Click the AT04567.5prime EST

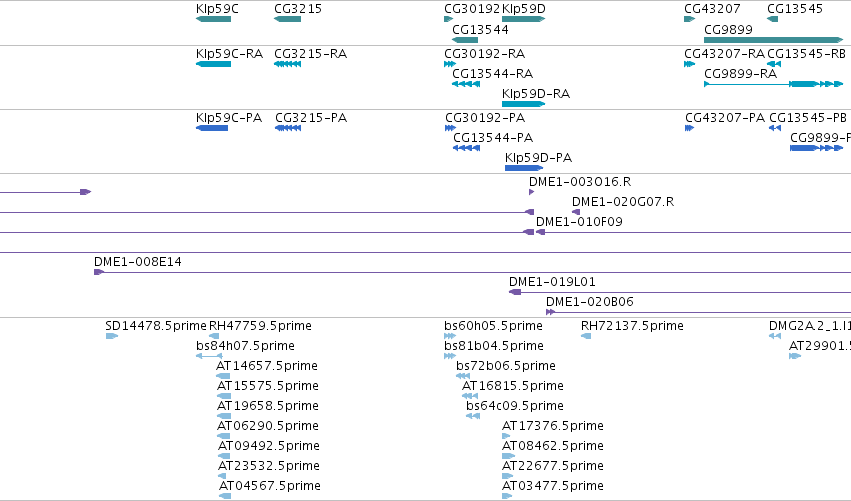[225, 496]
